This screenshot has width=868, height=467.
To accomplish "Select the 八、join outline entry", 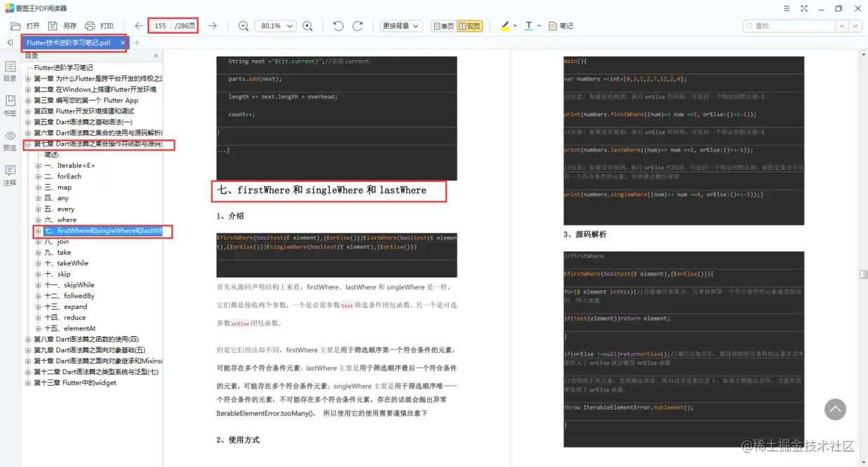I will pos(57,242).
